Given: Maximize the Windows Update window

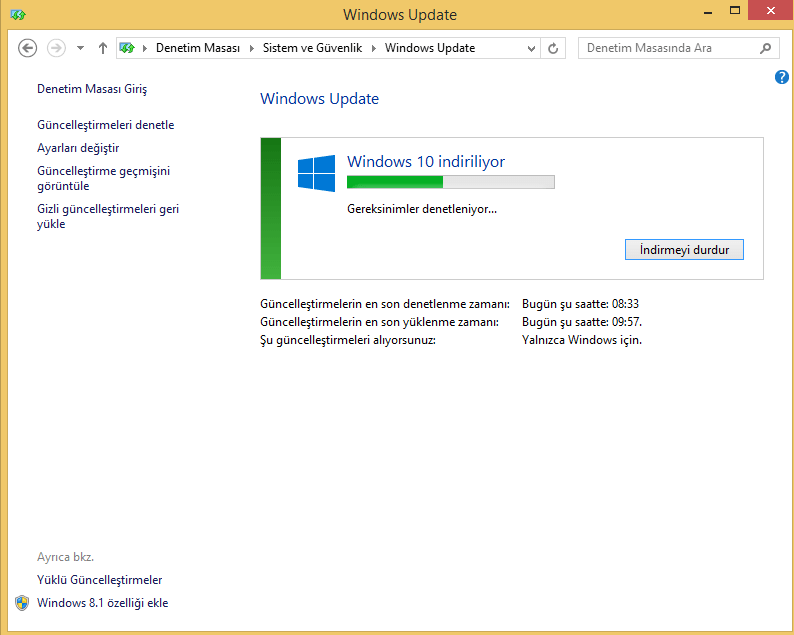Looking at the screenshot, I should click(735, 11).
